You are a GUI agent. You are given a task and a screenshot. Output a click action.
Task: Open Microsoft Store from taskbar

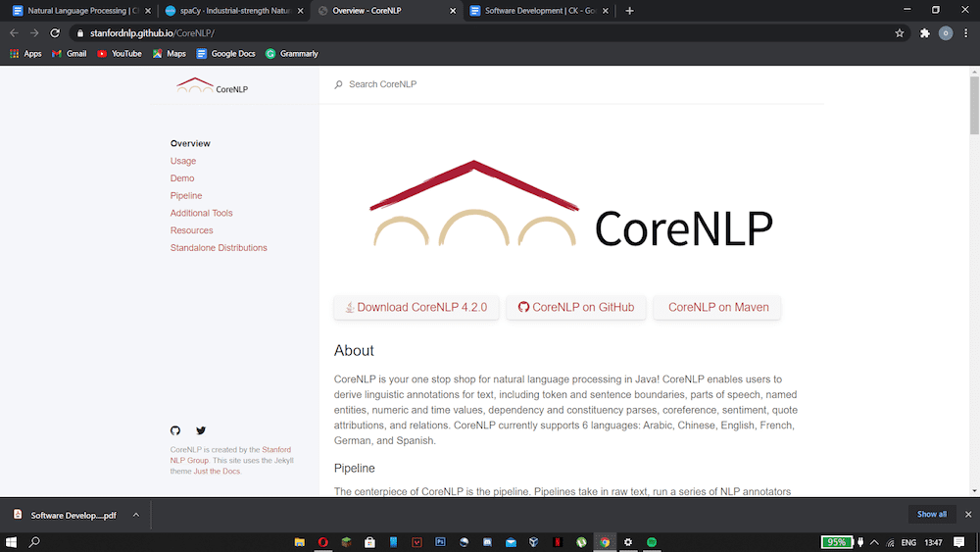point(370,542)
